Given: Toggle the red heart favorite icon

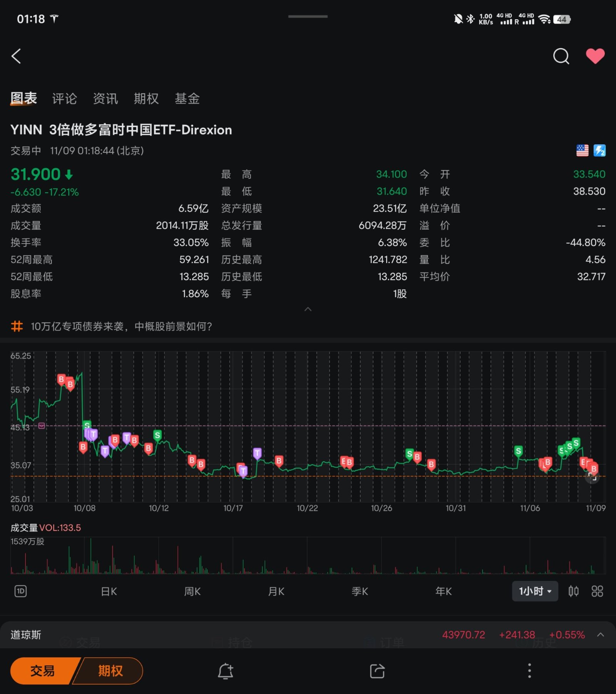Looking at the screenshot, I should [595, 56].
